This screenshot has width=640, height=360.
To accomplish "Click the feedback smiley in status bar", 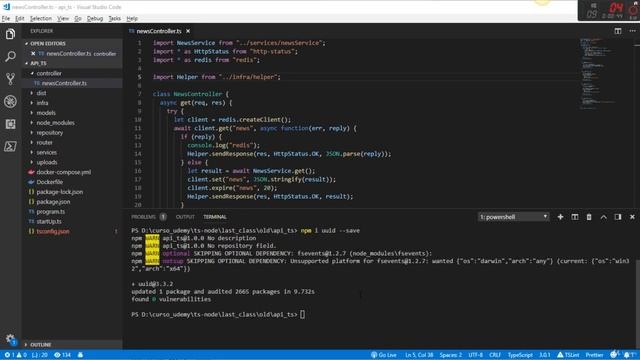I will click(x=614, y=355).
